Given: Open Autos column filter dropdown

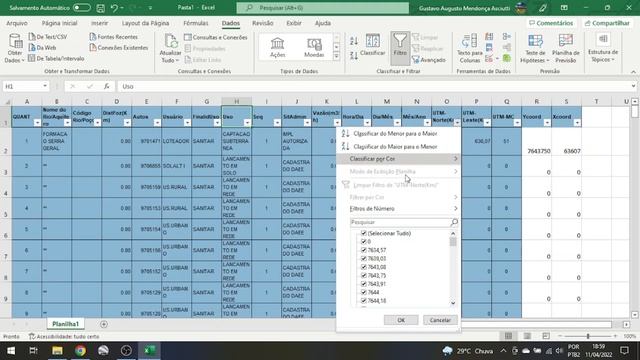Looking at the screenshot, I should (x=157, y=123).
